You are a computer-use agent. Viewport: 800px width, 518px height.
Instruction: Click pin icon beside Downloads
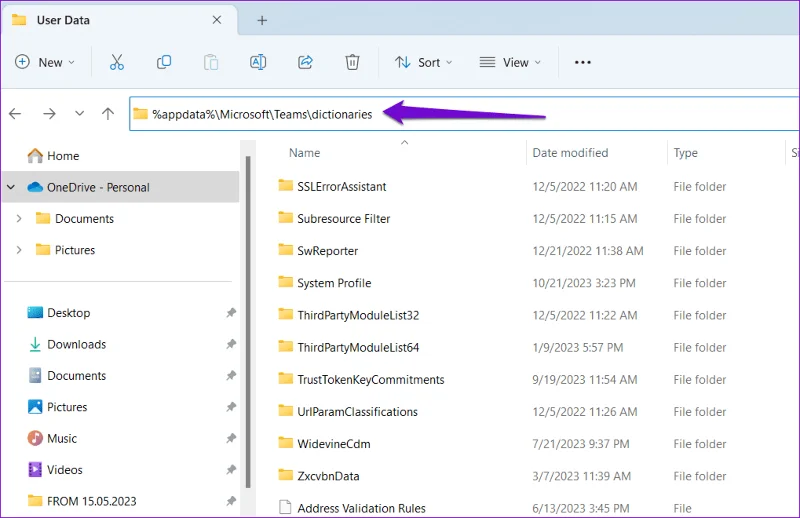click(x=231, y=344)
